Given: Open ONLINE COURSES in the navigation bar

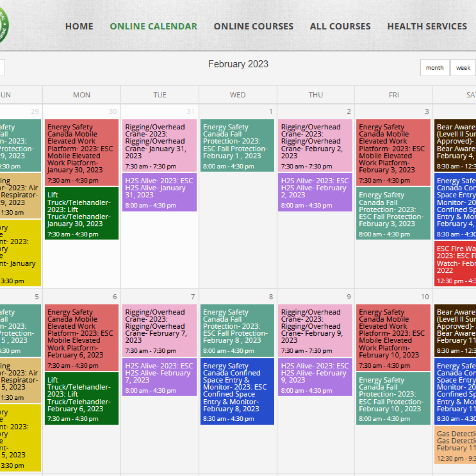Looking at the screenshot, I should coord(253,26).
